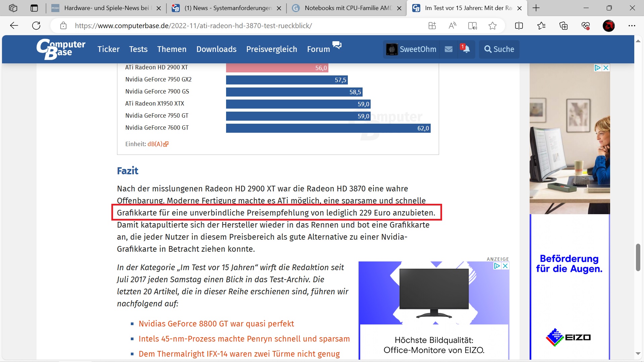Switch to the Hardware- und Spiele-News tab
Screen dimensions: 644x362
106,8
